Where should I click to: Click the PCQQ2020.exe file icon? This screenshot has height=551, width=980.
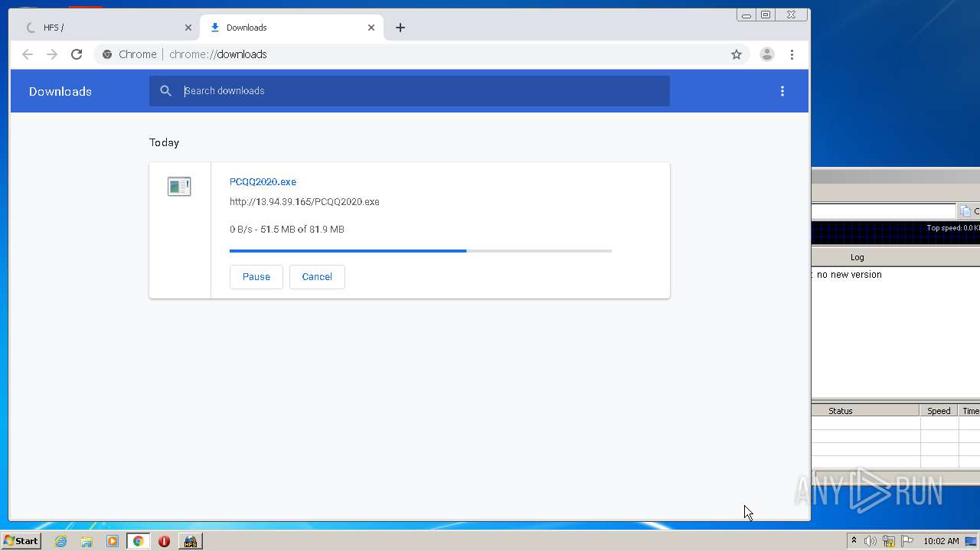(179, 186)
